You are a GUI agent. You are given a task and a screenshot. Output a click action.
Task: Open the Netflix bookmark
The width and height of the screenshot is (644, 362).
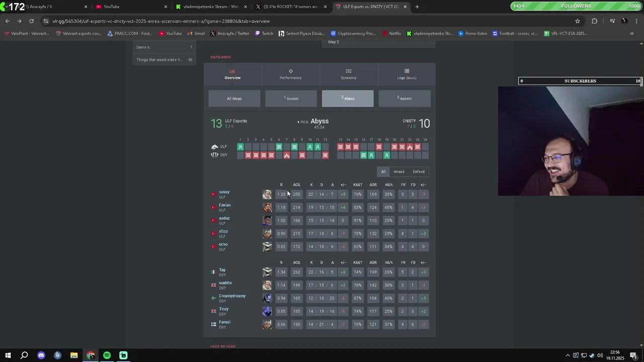click(x=391, y=34)
